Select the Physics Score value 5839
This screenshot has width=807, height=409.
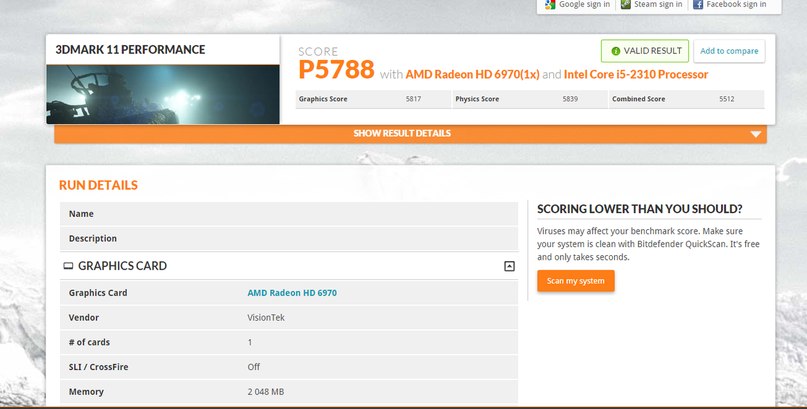570,99
